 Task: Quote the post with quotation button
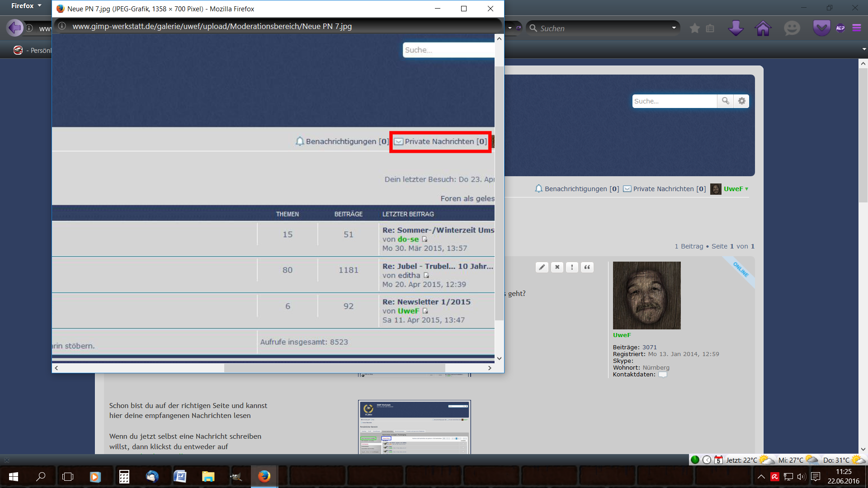tap(587, 267)
